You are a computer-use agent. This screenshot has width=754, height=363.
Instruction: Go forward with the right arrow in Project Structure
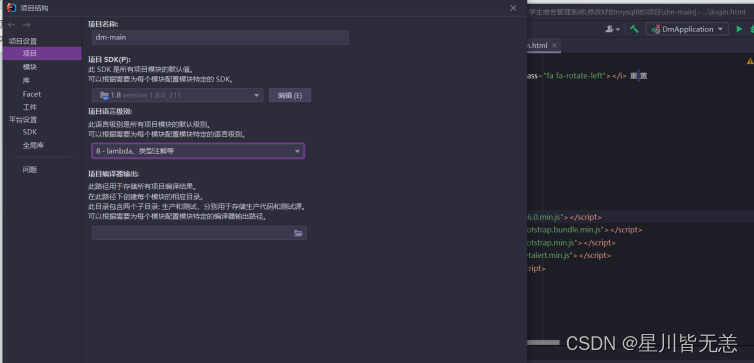27,25
